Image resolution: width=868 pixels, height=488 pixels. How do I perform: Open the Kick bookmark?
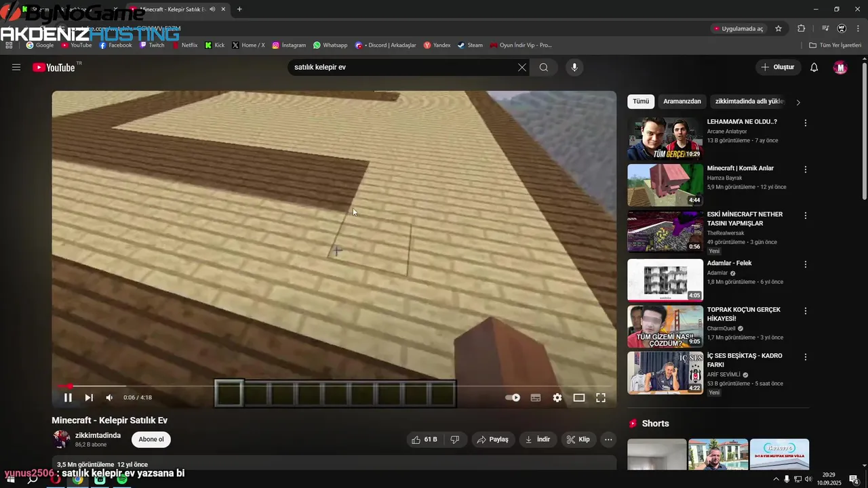pyautogui.click(x=214, y=45)
